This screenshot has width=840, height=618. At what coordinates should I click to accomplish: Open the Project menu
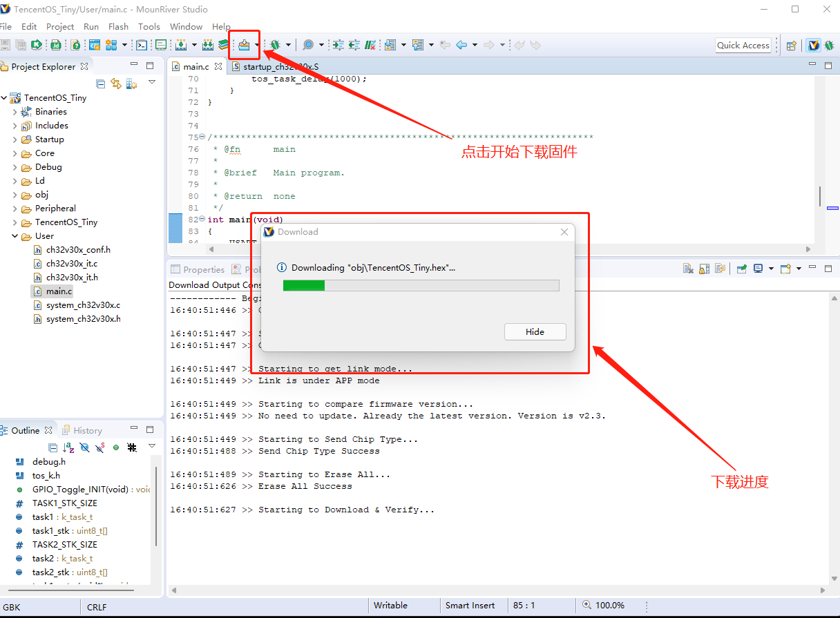[60, 26]
